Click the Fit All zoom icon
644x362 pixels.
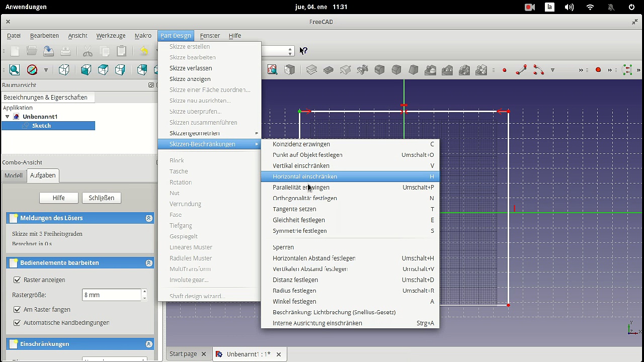(x=15, y=70)
